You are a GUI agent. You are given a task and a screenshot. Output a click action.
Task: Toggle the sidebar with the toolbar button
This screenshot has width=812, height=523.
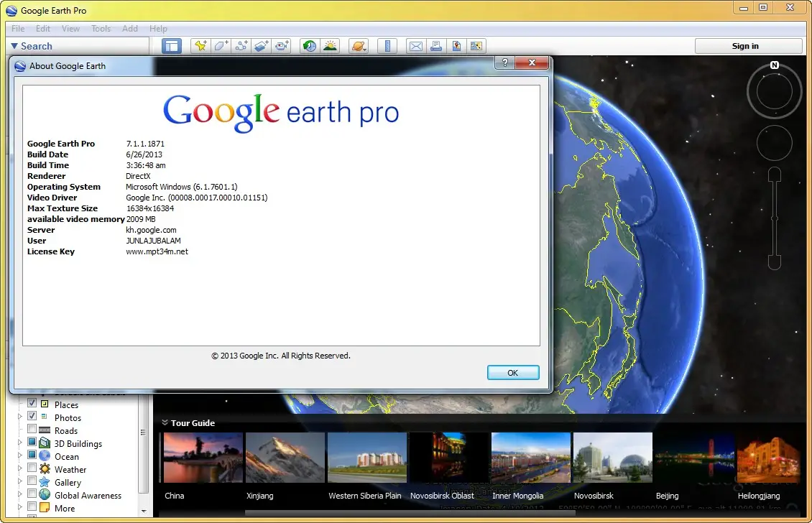pyautogui.click(x=172, y=46)
